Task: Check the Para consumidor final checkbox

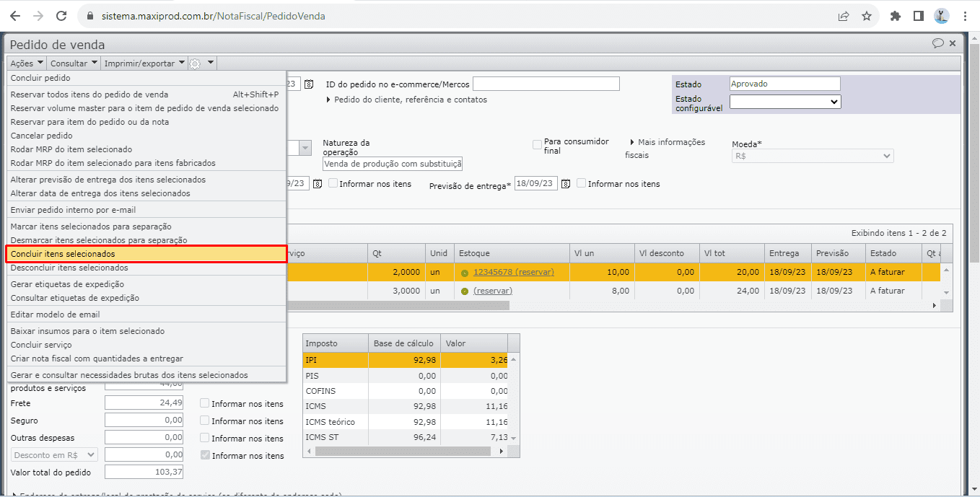Action: [537, 145]
